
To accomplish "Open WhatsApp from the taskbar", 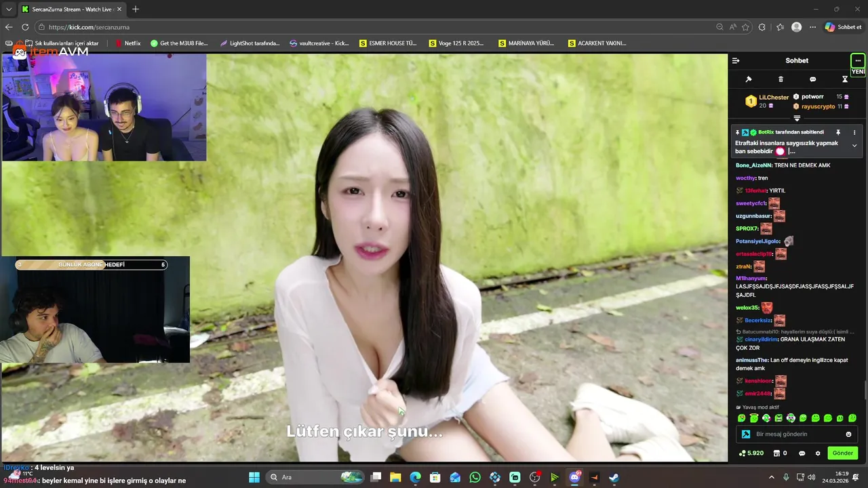I will pyautogui.click(x=475, y=477).
